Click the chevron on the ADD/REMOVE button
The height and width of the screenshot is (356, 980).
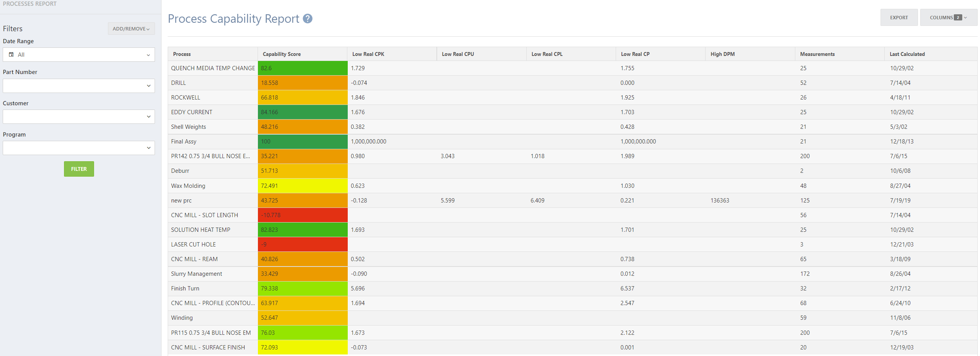(x=147, y=29)
